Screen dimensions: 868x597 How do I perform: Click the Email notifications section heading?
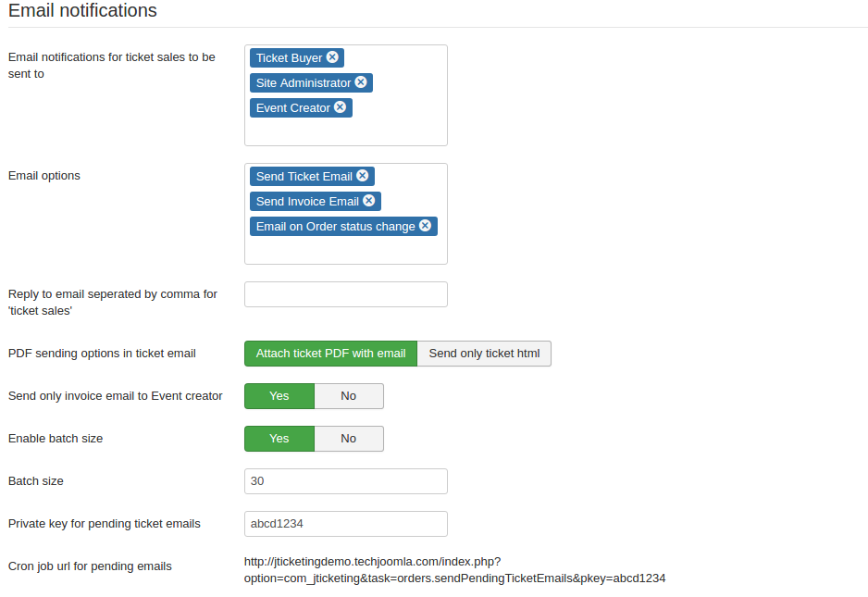[82, 11]
